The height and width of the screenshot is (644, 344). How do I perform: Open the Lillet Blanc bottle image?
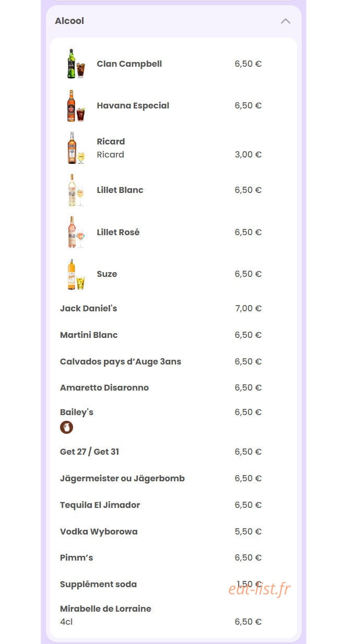tap(76, 190)
